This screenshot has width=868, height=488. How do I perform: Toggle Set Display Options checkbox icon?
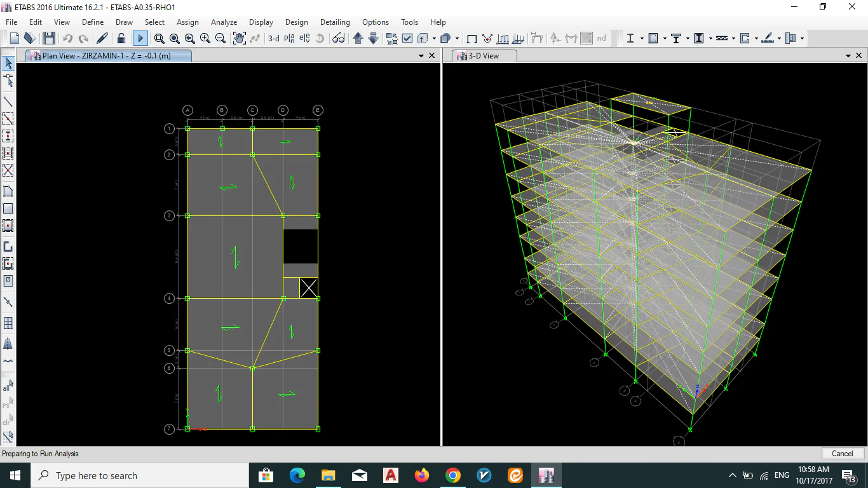(x=407, y=39)
